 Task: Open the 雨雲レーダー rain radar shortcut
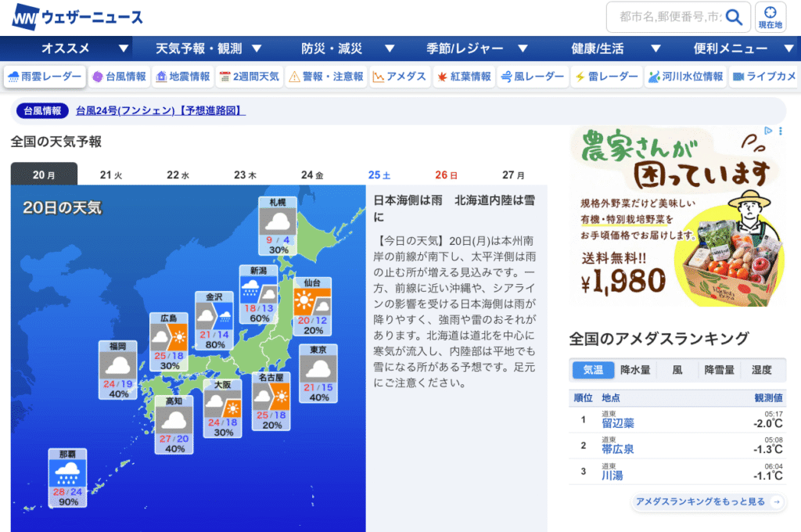click(x=45, y=77)
